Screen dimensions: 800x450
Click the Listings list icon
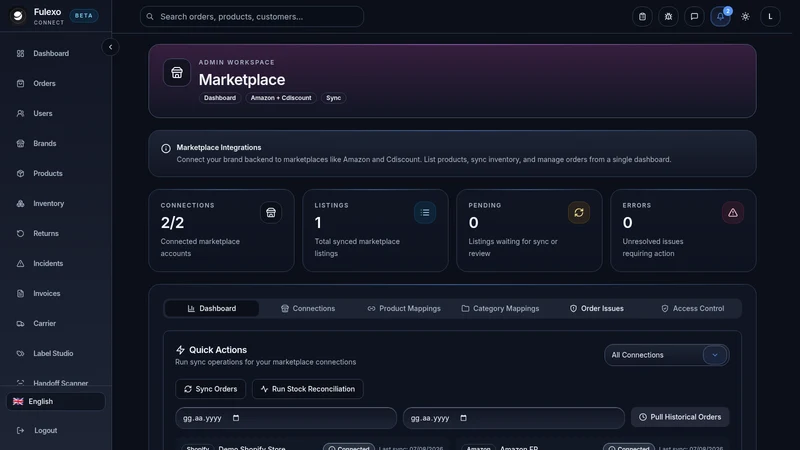click(424, 213)
